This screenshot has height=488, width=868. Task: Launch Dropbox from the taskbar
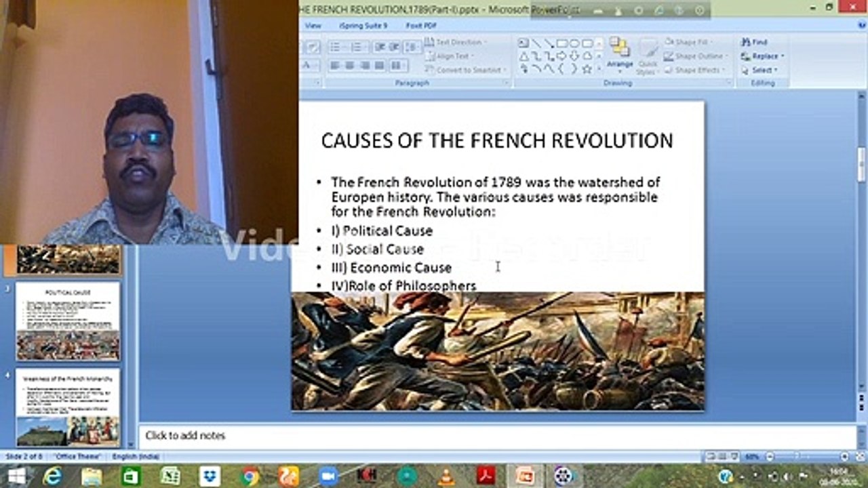[210, 476]
